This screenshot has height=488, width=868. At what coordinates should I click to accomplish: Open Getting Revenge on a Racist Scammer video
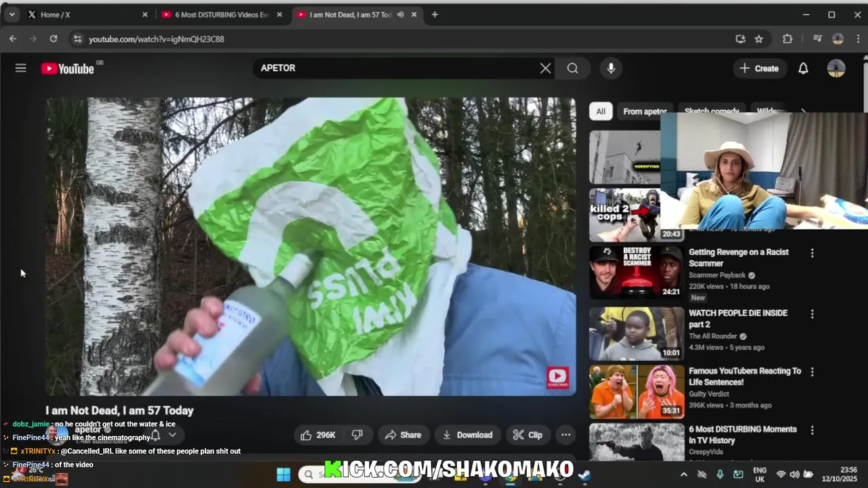point(738,258)
